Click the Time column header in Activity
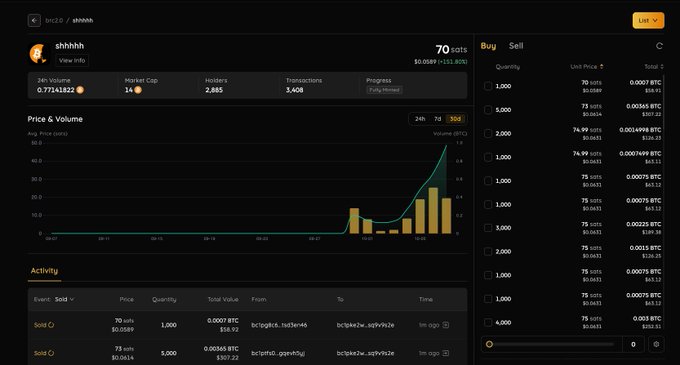 click(x=425, y=299)
